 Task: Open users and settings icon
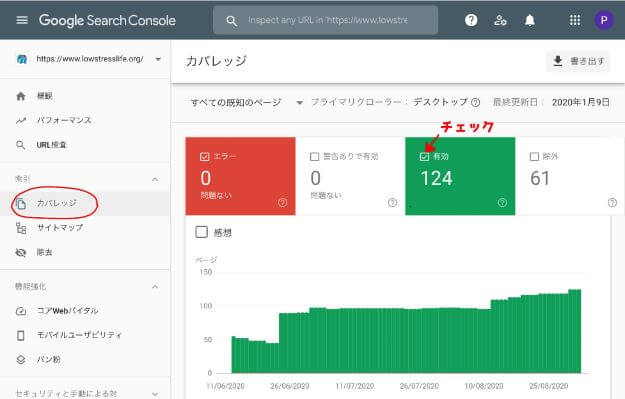coord(500,20)
